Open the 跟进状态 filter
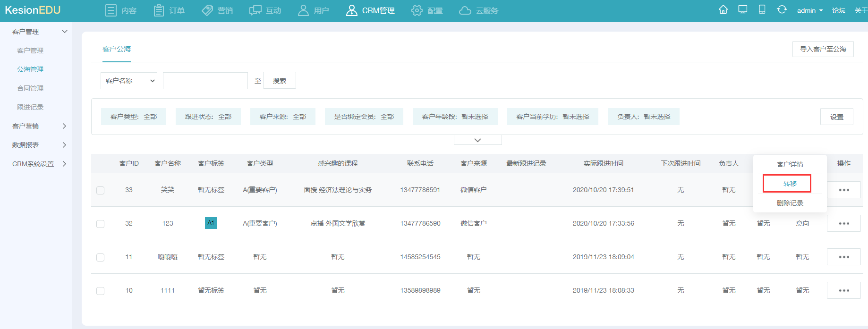 (208, 117)
